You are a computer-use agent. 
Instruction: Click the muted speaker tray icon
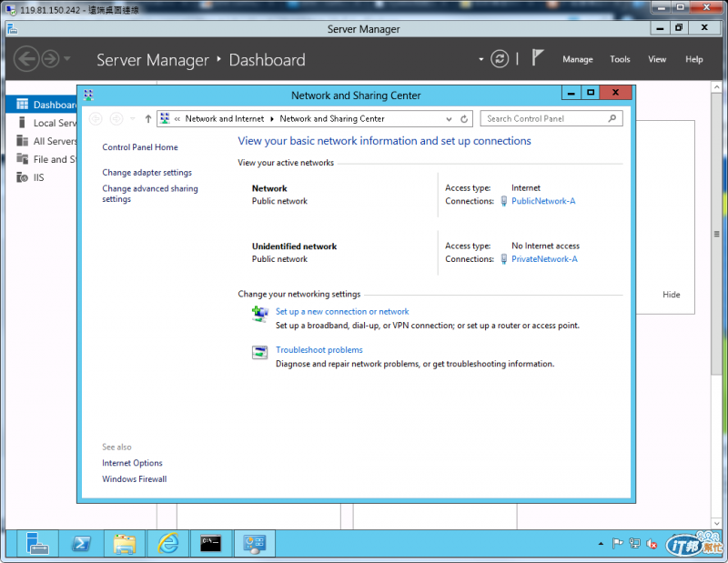(x=652, y=544)
